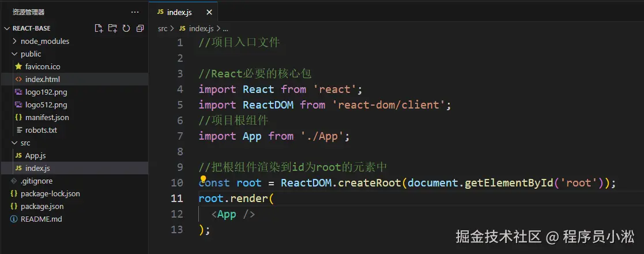
Task: Click the comment //项目入口文件 on line 1
Action: (239, 42)
